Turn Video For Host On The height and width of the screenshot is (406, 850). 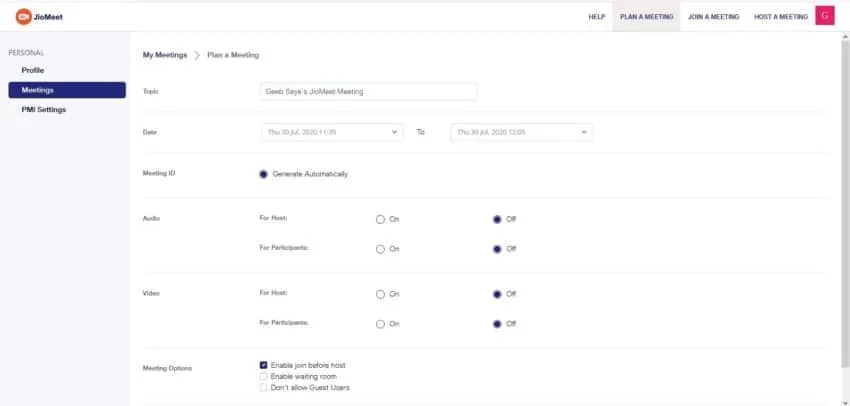pos(380,294)
